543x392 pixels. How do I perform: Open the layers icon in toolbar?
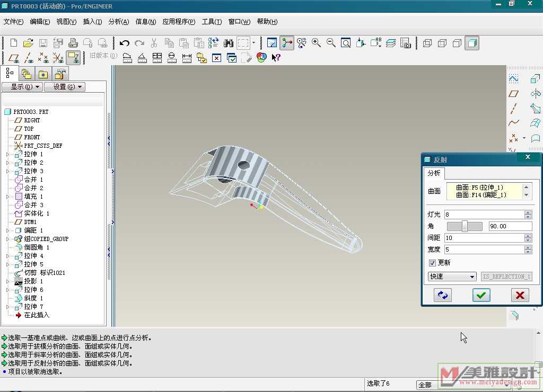coord(391,43)
